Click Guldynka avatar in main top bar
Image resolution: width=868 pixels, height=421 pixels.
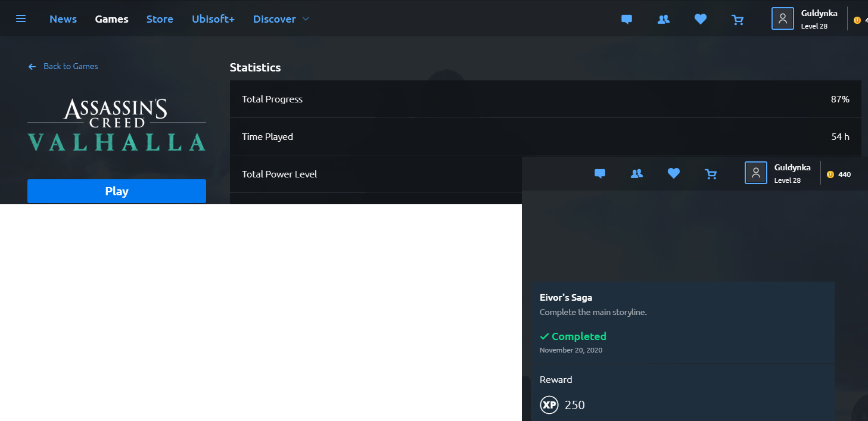783,18
